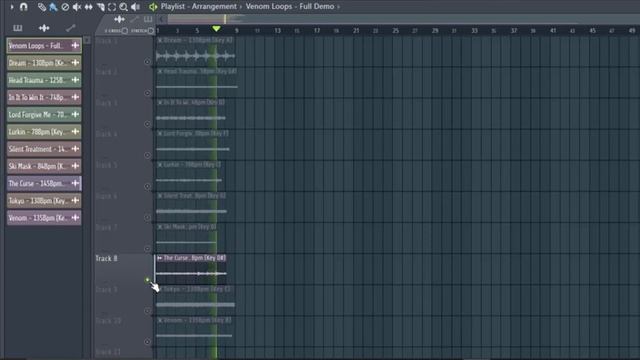640x360 pixels.
Task: Select the Lord Forgive Me picker item
Action: tap(44, 114)
